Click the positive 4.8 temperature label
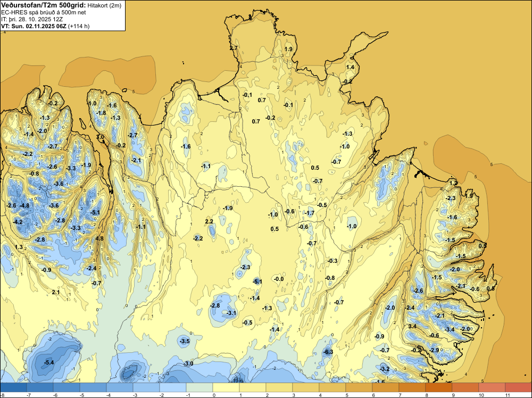Viewport: 532px width, 398px height. coord(99,238)
